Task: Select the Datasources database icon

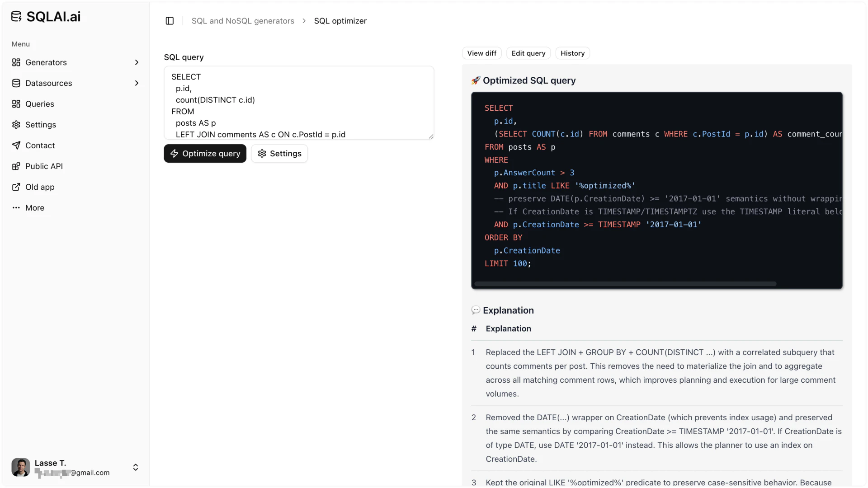Action: (16, 83)
